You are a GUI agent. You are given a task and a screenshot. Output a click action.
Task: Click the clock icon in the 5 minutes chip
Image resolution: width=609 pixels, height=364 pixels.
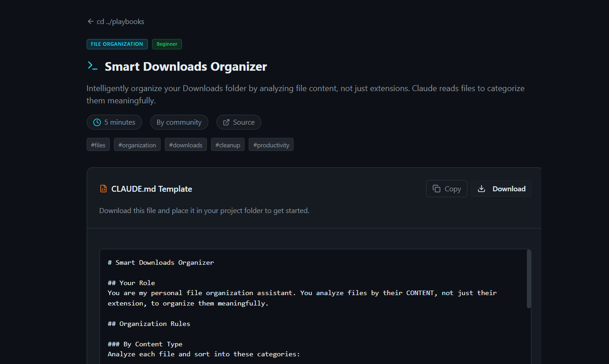coord(97,122)
